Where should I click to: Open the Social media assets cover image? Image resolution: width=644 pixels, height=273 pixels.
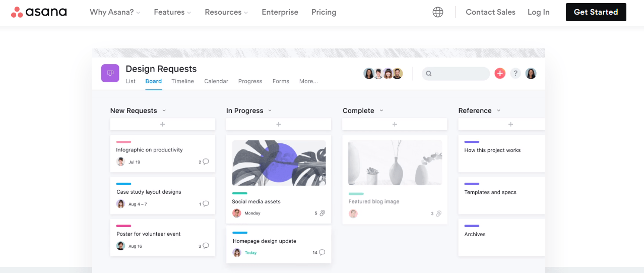click(279, 163)
